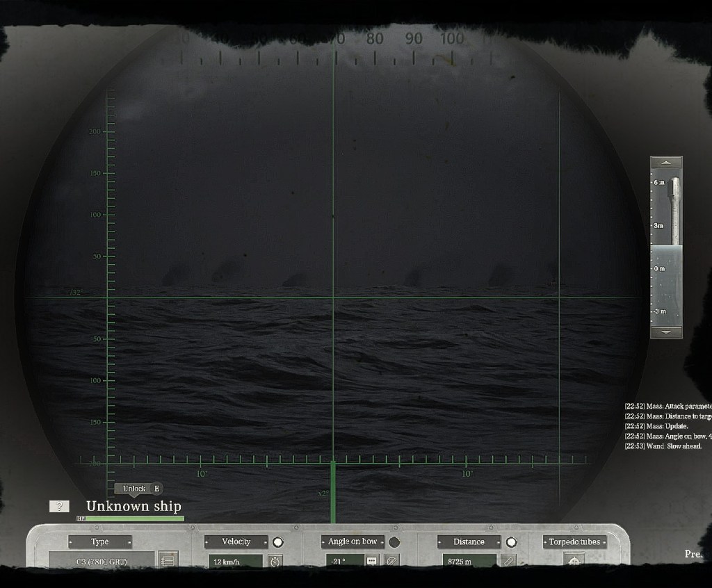The height and width of the screenshot is (588, 712).
Task: Toggle the Velocity indicator circle
Action: click(x=278, y=542)
